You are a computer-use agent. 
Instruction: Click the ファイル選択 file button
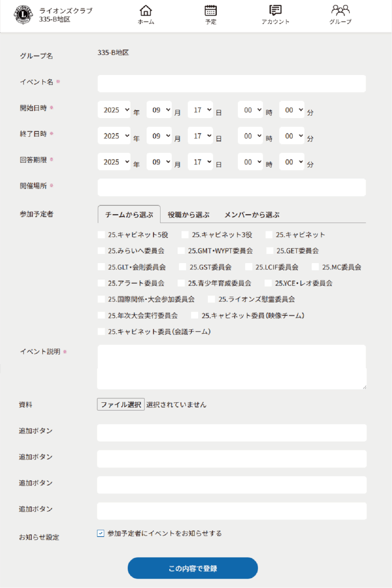pos(121,405)
